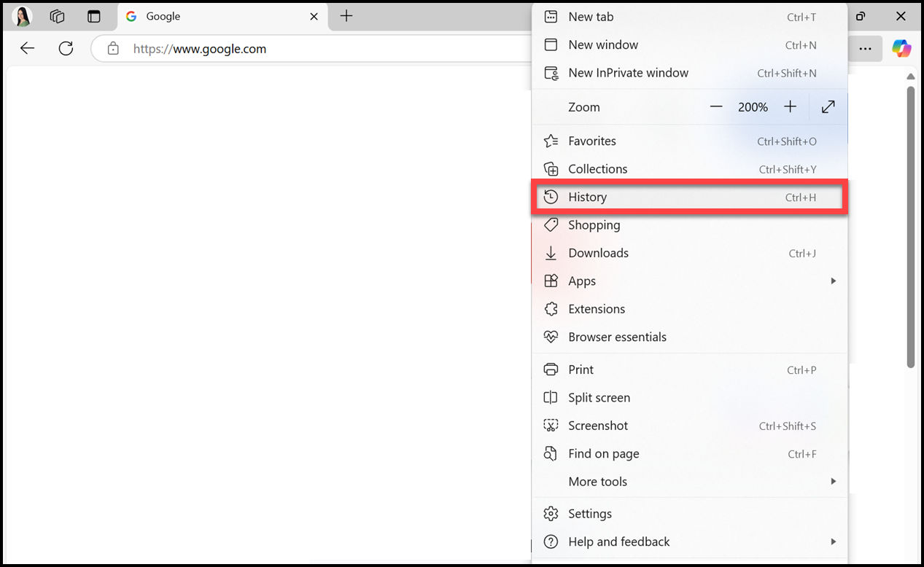Choose Screenshot from the menu
This screenshot has height=567, width=924.
point(690,426)
